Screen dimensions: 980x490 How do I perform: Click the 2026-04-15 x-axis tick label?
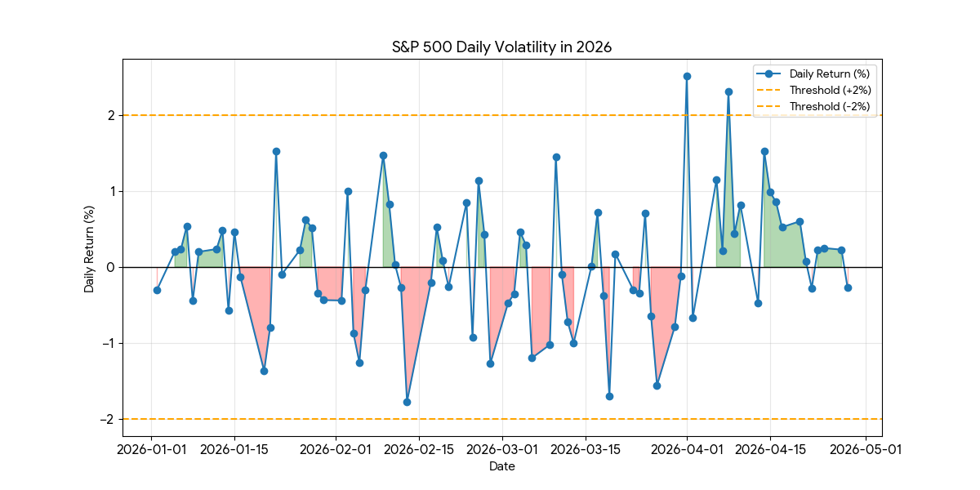pos(770,448)
